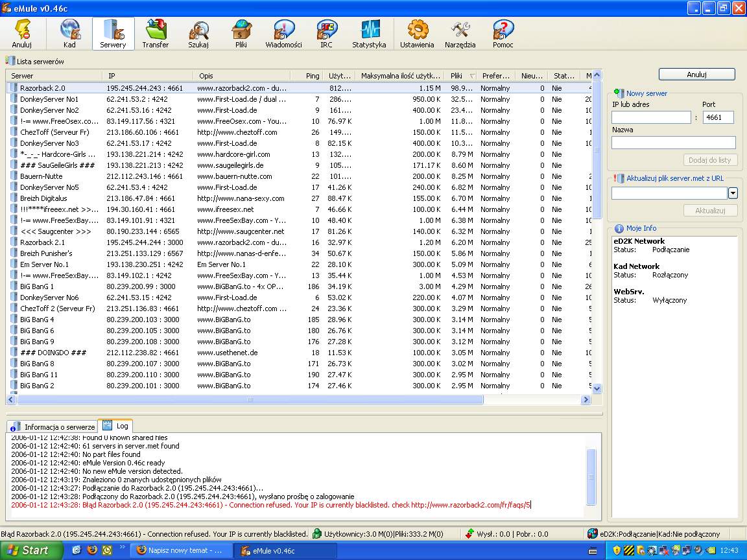Screen dimensions: 747x560
Task: Open the Pomoc help icon
Action: [503, 33]
